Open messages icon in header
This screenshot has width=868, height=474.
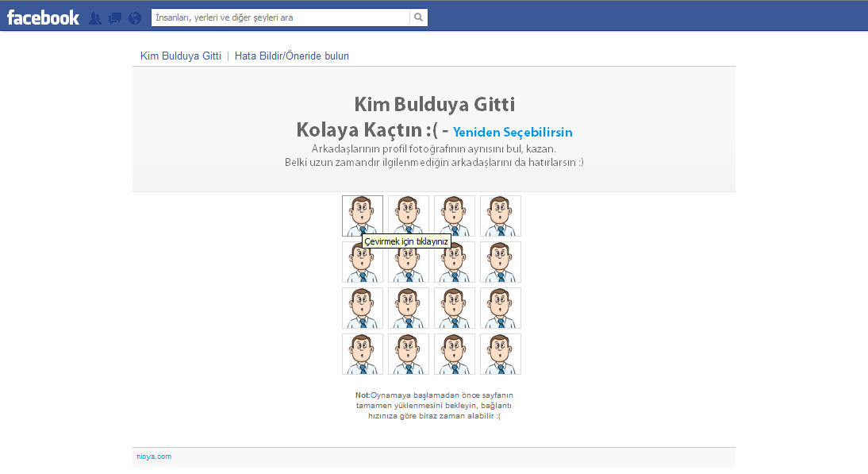point(115,17)
